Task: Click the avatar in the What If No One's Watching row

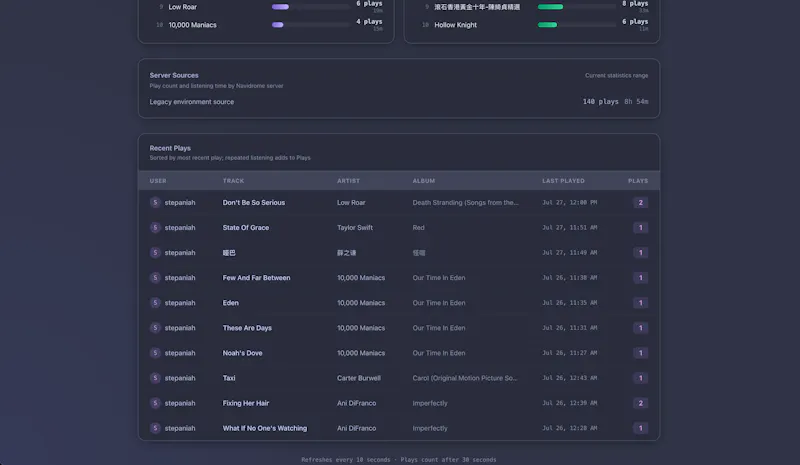Action: [155, 428]
